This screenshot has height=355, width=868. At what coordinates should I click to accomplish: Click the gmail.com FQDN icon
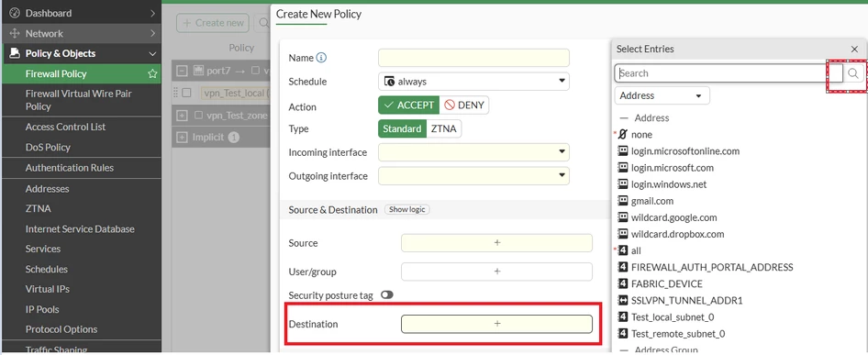(x=623, y=201)
